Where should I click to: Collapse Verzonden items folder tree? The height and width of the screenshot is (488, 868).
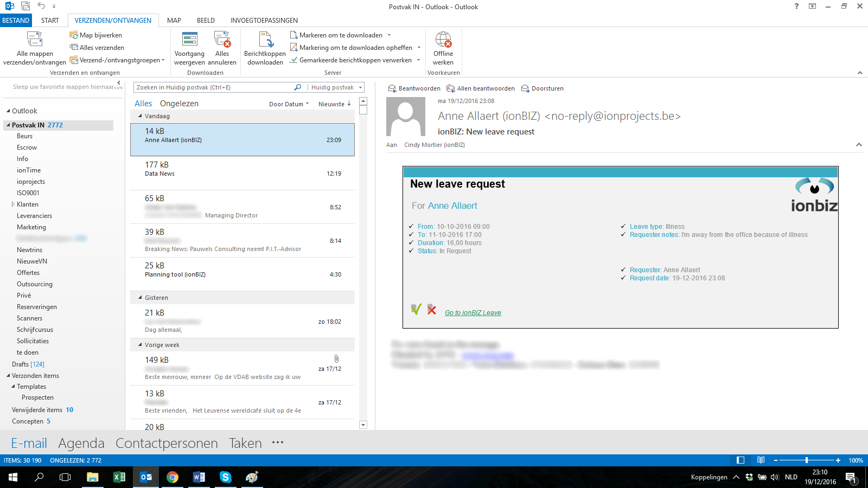coord(8,376)
